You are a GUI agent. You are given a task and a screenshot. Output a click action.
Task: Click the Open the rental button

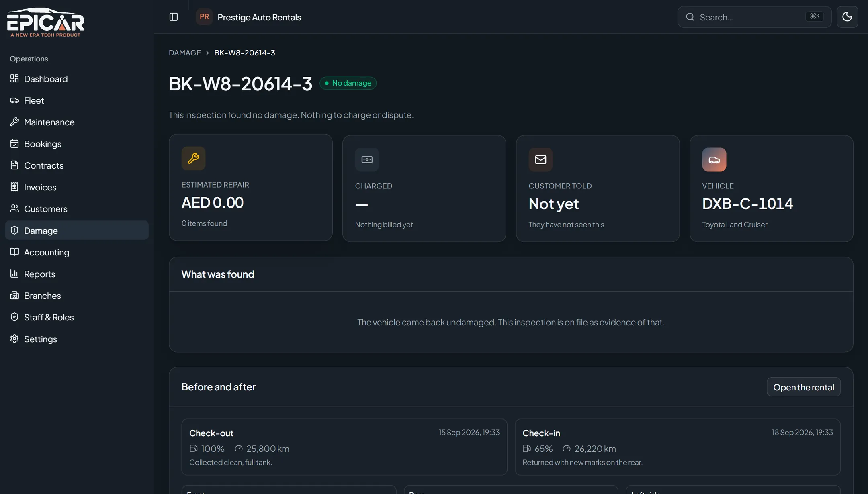804,387
